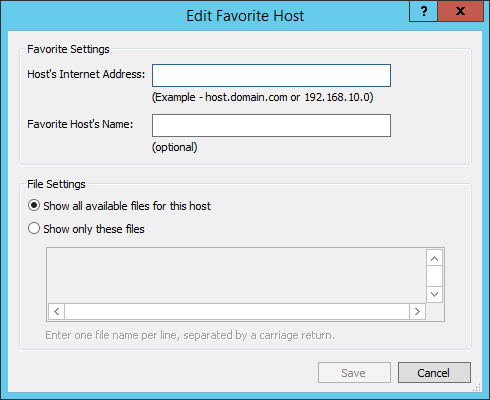Click the vertical scrollbar track of file list
This screenshot has width=490, height=400.
434,276
